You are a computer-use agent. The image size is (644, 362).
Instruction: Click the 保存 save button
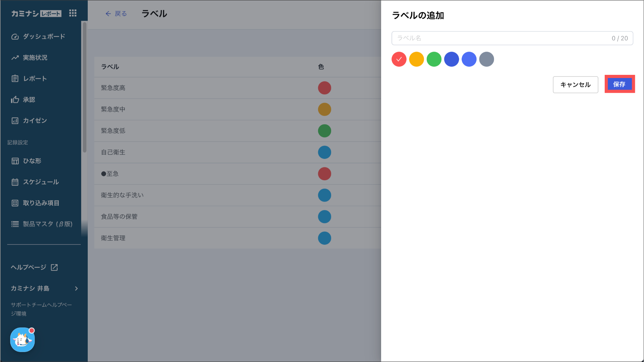click(619, 84)
